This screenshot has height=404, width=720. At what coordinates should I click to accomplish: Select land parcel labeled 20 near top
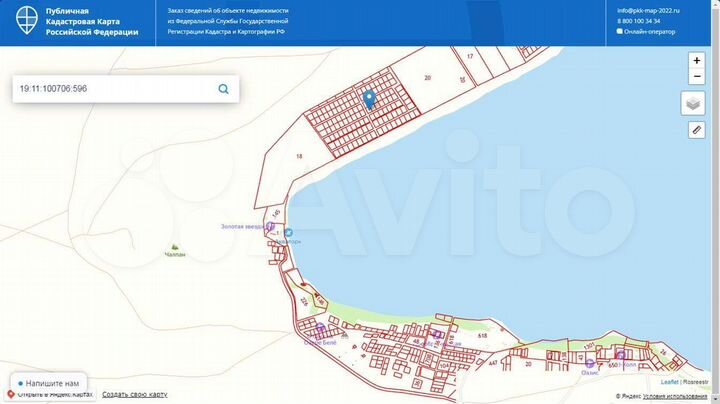pyautogui.click(x=428, y=78)
